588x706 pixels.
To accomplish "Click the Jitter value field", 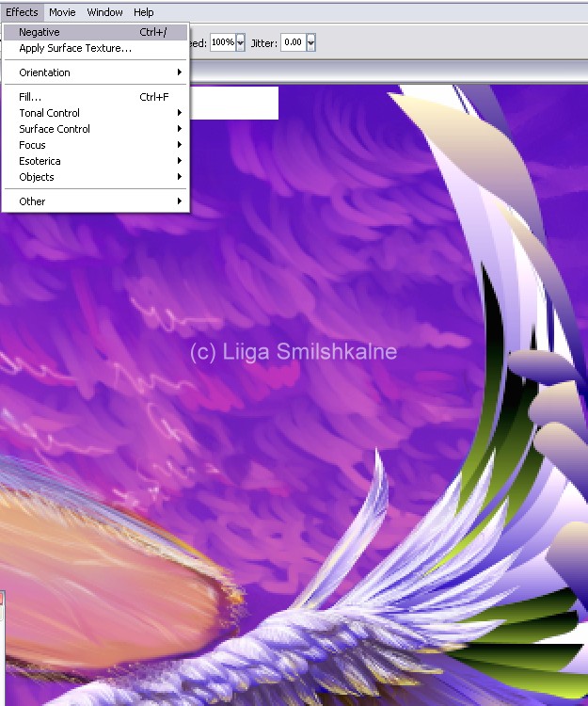I will [293, 42].
